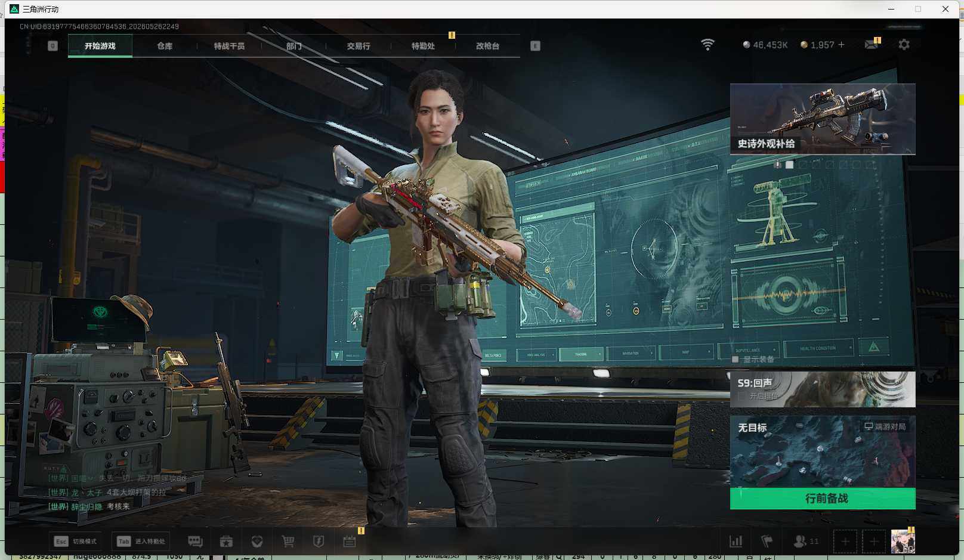Open the lightning shield icon

coord(319,542)
